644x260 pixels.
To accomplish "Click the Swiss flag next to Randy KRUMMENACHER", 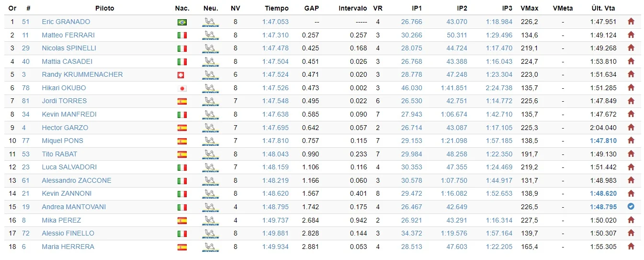I will tap(181, 75).
